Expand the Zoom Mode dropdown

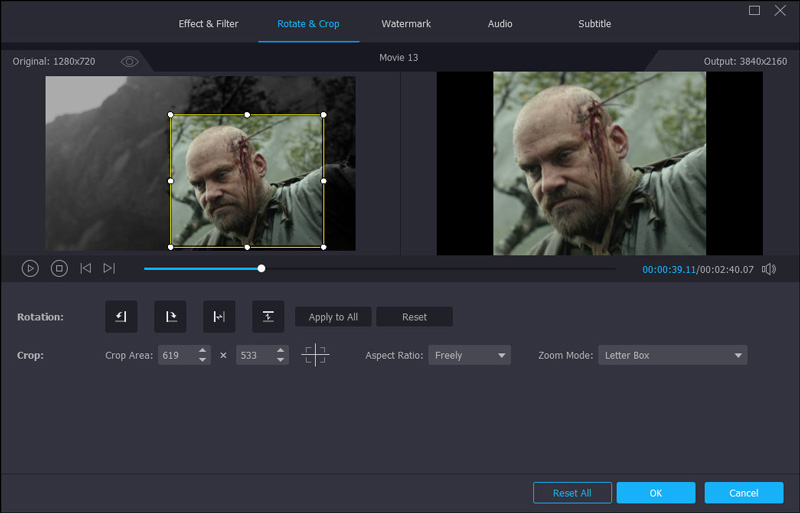point(672,355)
